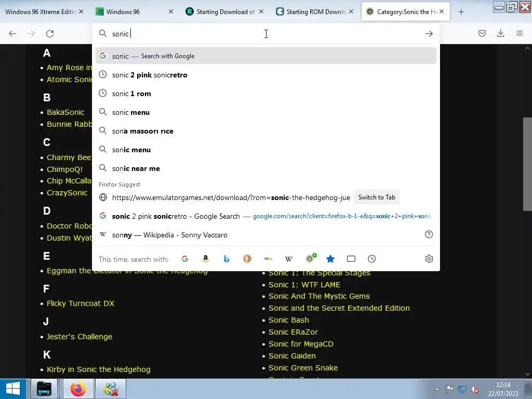The height and width of the screenshot is (399, 532).
Task: Open Kirby in Sonic the Hedgehog link
Action: click(x=98, y=369)
